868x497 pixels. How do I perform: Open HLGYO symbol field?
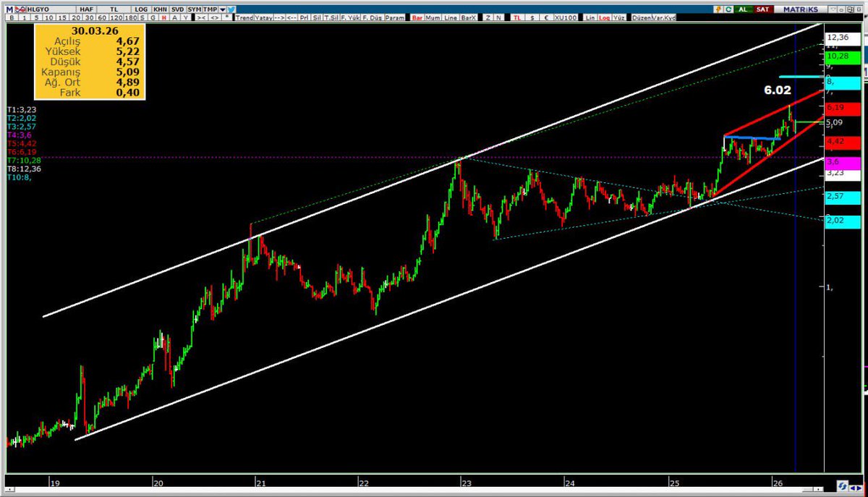[52, 9]
